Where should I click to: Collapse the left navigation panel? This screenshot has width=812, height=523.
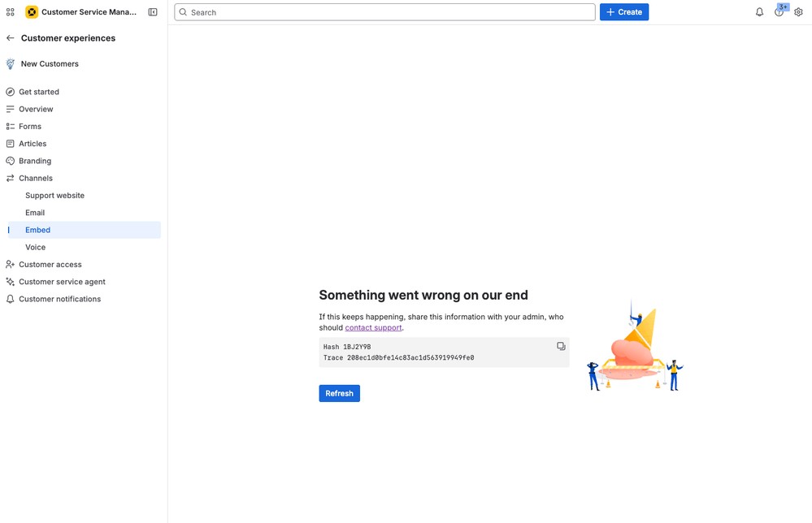pyautogui.click(x=153, y=11)
